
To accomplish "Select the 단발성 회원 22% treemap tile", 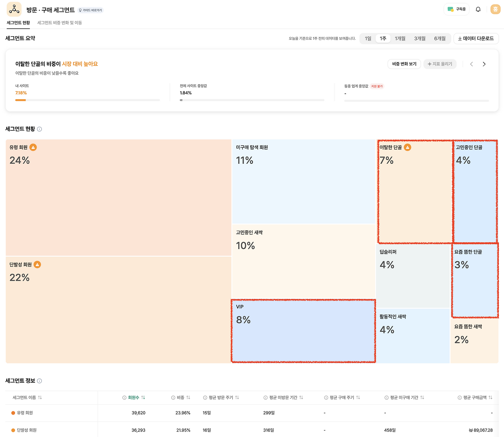I will pyautogui.click(x=119, y=310).
